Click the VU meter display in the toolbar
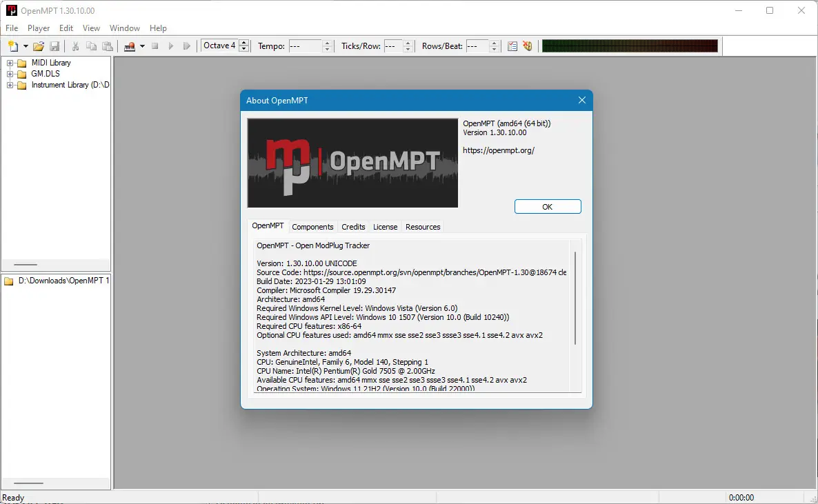The height and width of the screenshot is (504, 818). point(630,46)
